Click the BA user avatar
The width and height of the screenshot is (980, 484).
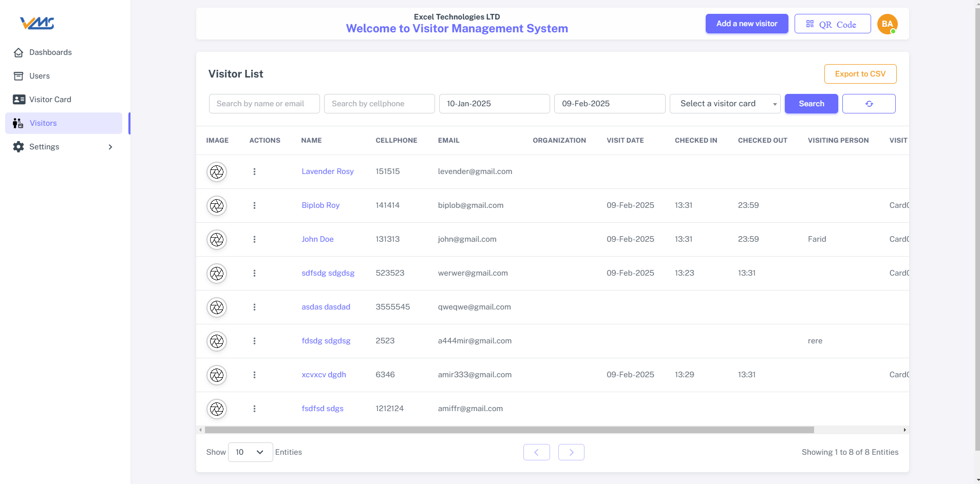[x=887, y=24]
